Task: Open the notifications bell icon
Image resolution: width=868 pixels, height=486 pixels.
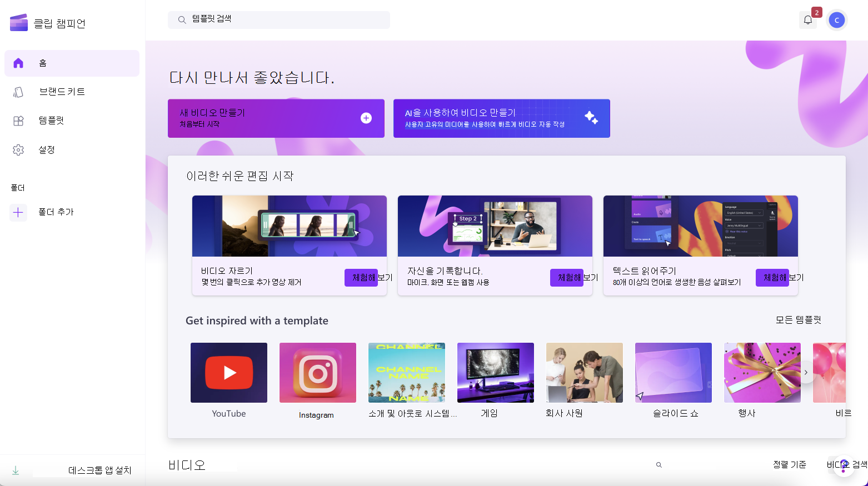Action: pyautogui.click(x=808, y=20)
